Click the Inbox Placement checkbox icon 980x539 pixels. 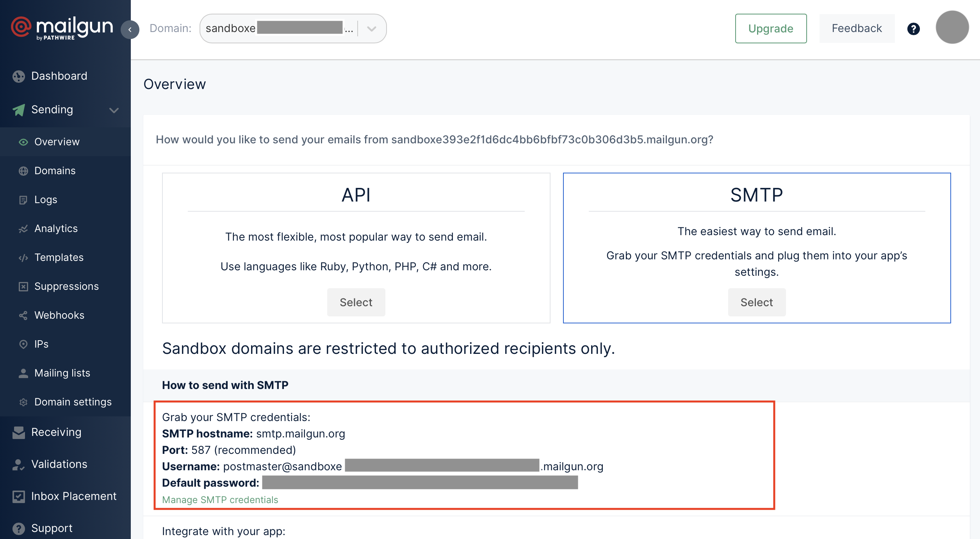tap(18, 496)
